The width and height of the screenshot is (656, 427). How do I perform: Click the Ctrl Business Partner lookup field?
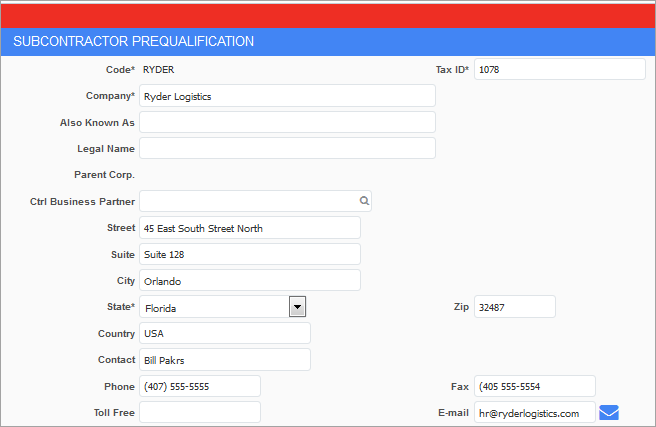coord(255,201)
